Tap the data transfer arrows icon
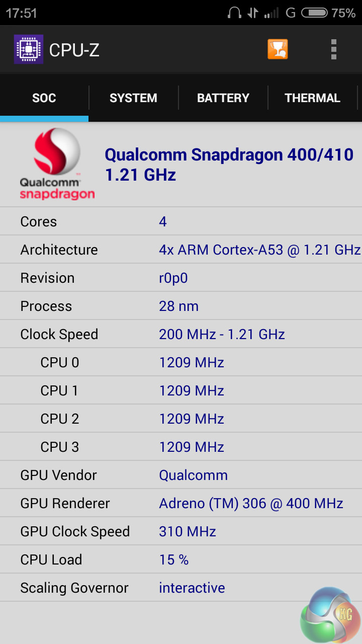 253,13
